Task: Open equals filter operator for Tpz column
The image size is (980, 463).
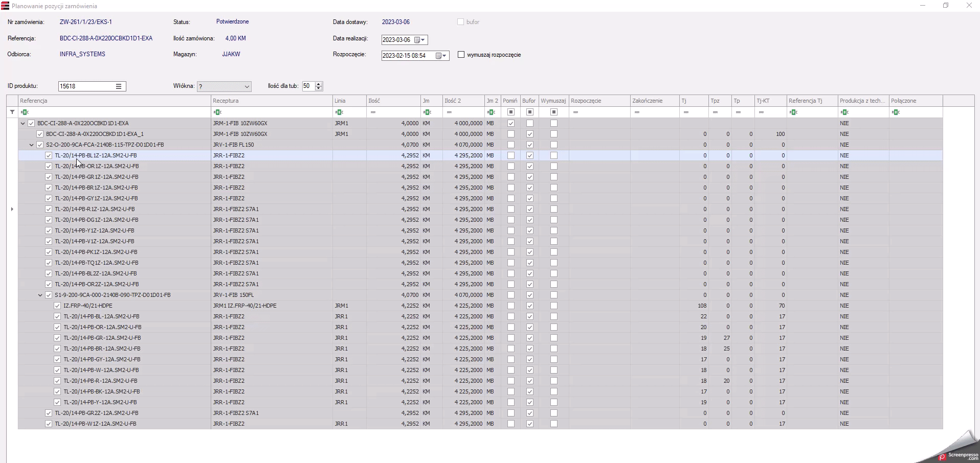Action: coord(715,112)
